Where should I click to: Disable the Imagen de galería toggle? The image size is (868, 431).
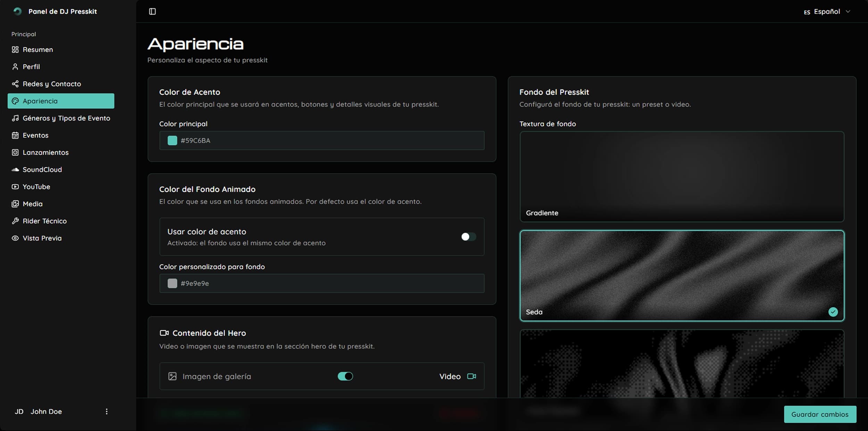coord(345,376)
